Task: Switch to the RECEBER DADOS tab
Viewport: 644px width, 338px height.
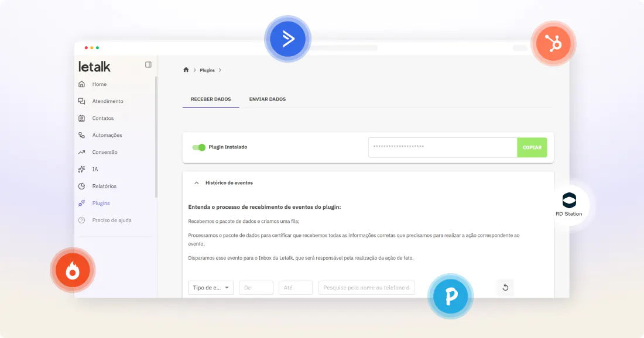Action: pos(211,99)
